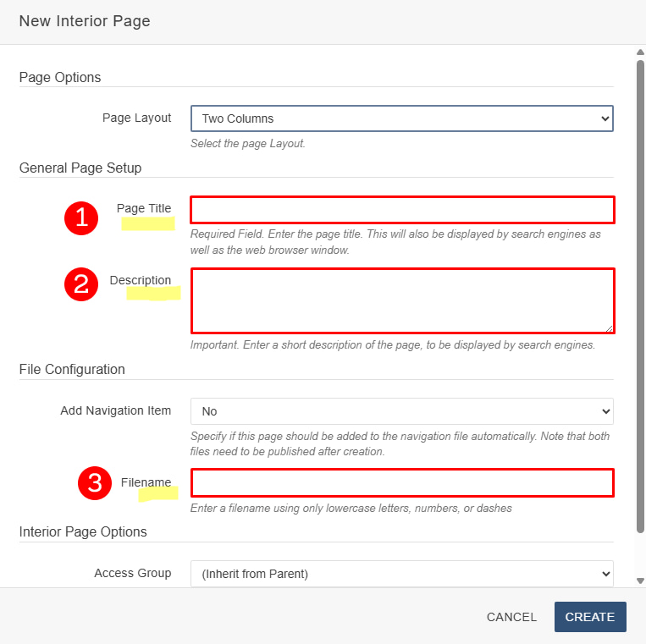
Task: Click the Page Layout label
Action: (x=136, y=118)
